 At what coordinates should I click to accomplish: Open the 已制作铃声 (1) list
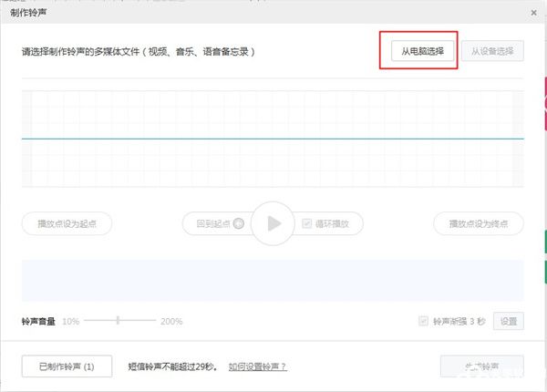(67, 366)
